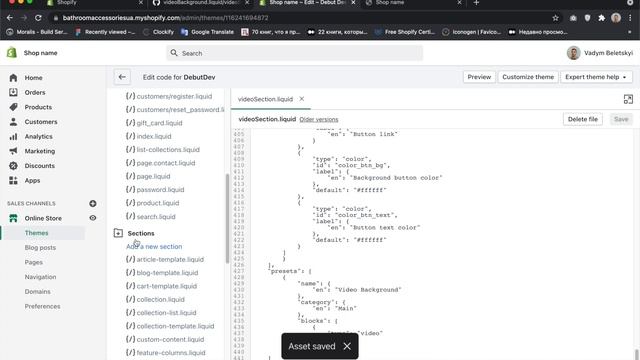Open search.liquid file
The height and width of the screenshot is (360, 640).
[151, 217]
